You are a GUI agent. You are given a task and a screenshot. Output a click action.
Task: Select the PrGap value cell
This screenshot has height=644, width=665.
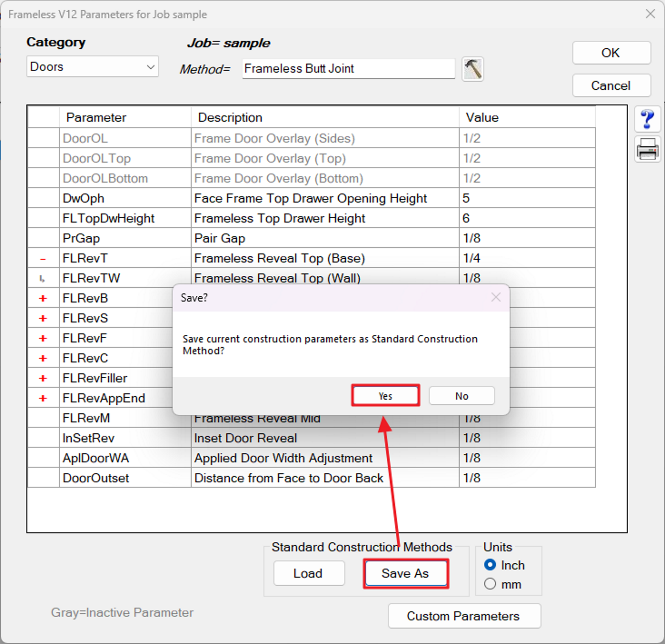526,238
